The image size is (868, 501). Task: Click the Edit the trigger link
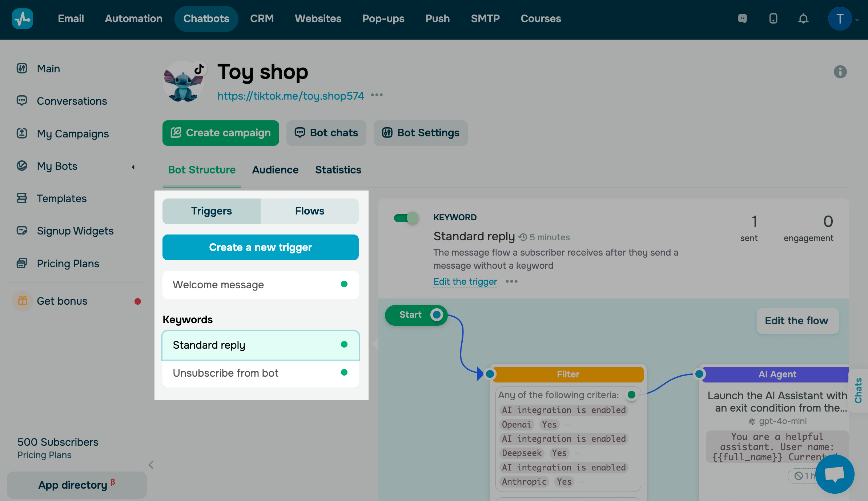pos(465,281)
